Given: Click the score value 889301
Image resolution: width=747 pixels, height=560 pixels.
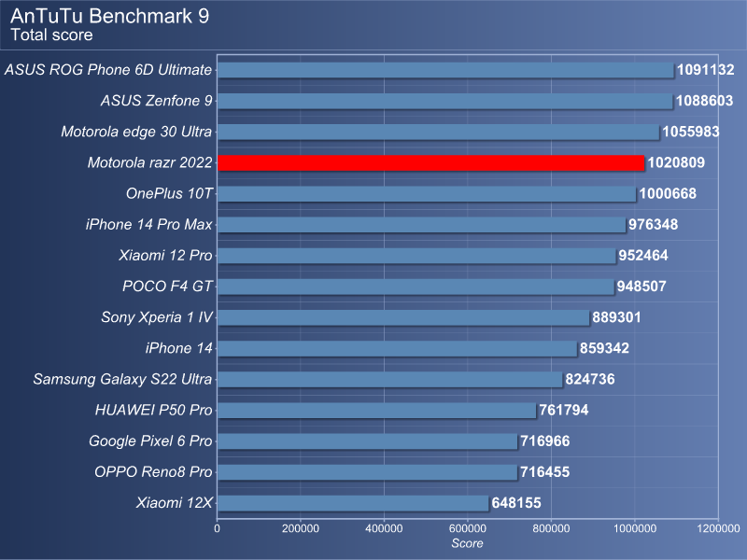Looking at the screenshot, I should tap(616, 317).
